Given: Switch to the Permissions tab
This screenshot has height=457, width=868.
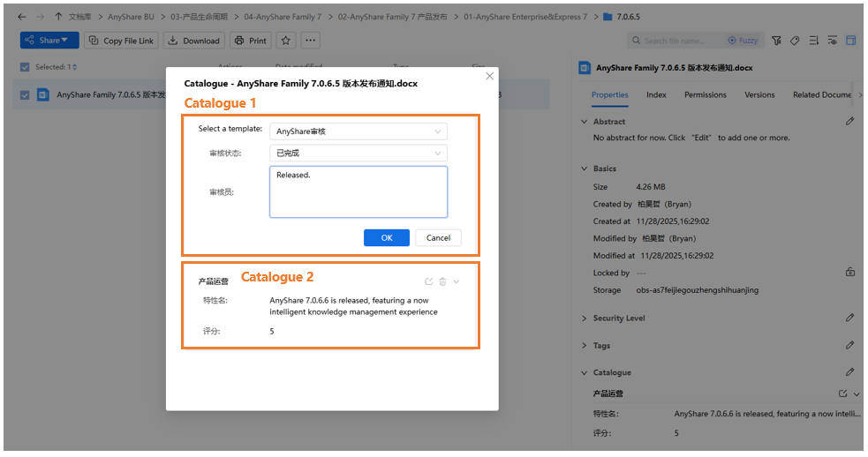Looking at the screenshot, I should [x=705, y=95].
